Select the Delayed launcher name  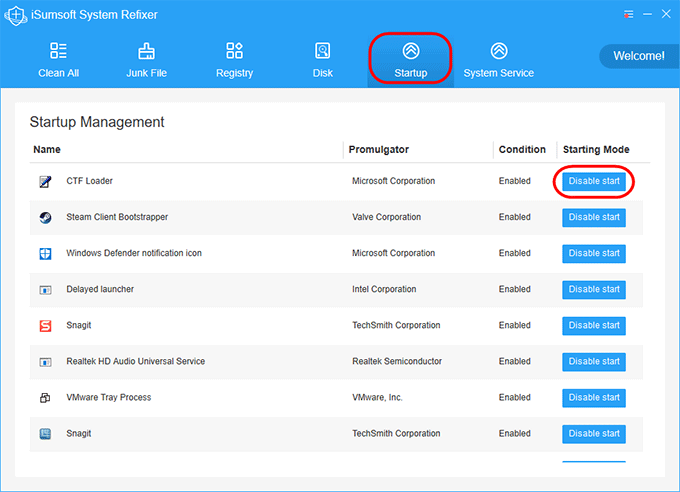100,289
